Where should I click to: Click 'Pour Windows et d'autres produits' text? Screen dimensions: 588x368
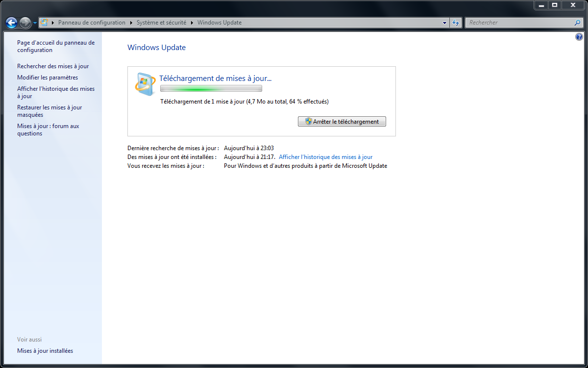270,166
